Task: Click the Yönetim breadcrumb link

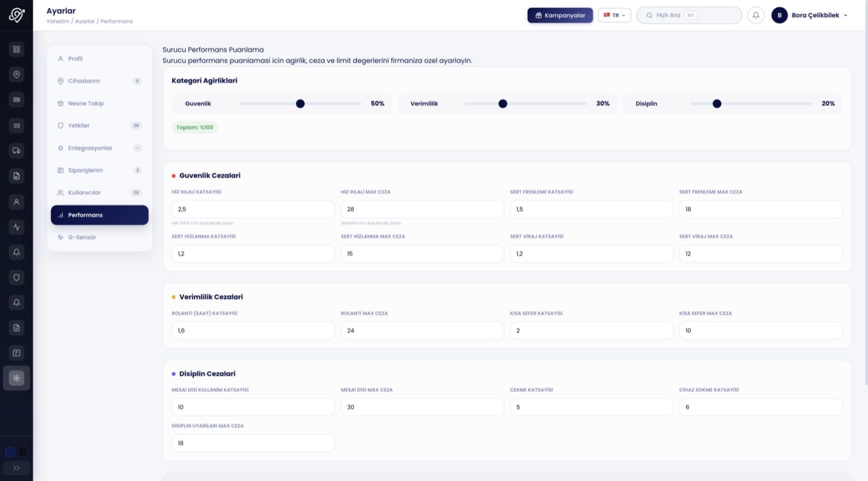Action: (x=58, y=21)
